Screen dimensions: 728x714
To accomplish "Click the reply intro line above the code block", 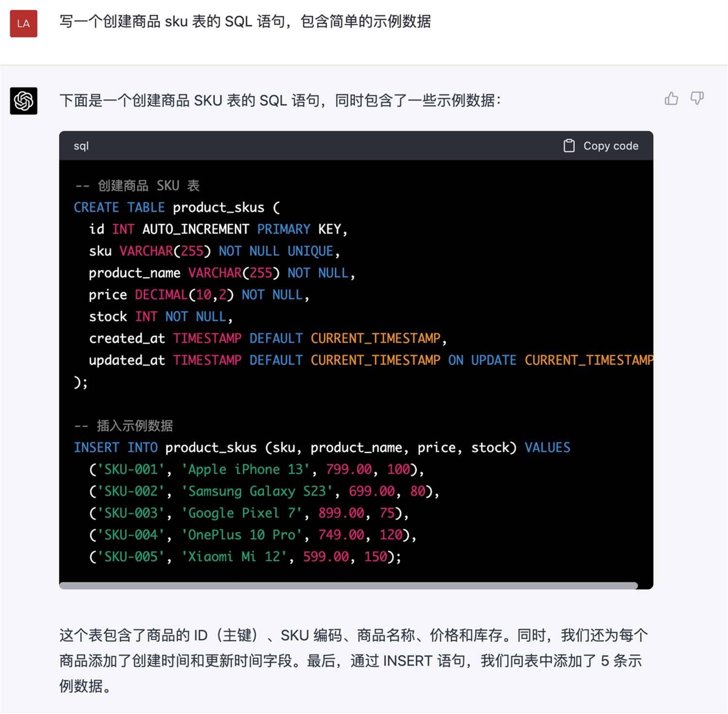I will [280, 100].
